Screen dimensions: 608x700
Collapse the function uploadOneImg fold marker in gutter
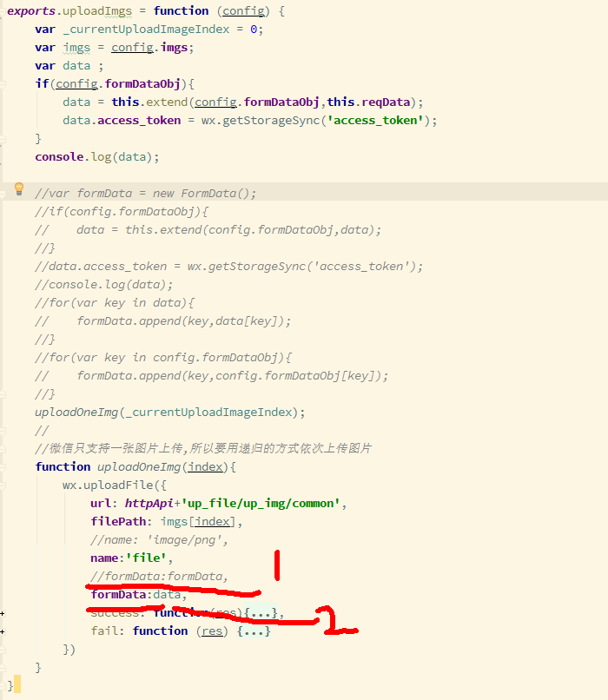[3, 467]
